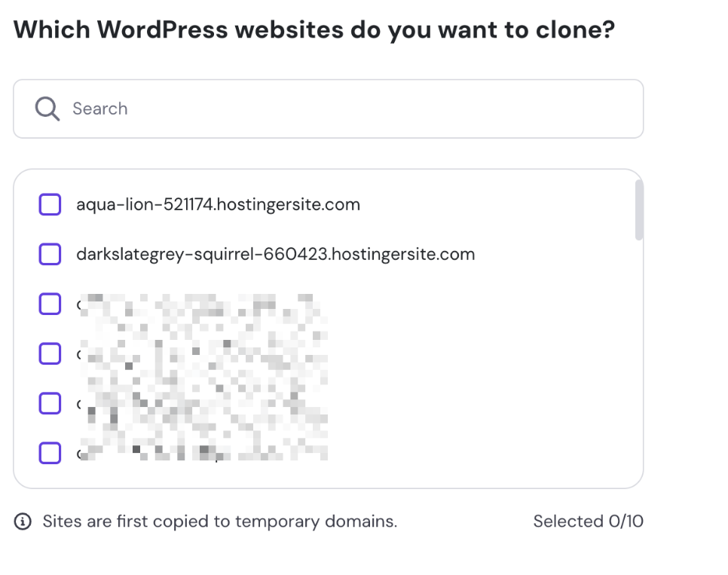
Task: Toggle the fifth checkbox in the site list
Action: [x=50, y=403]
